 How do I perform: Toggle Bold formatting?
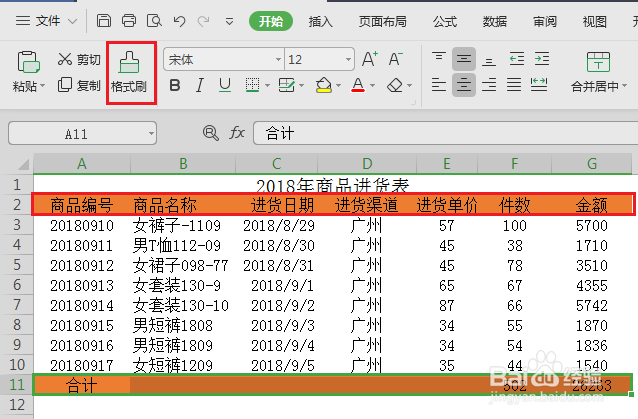175,85
